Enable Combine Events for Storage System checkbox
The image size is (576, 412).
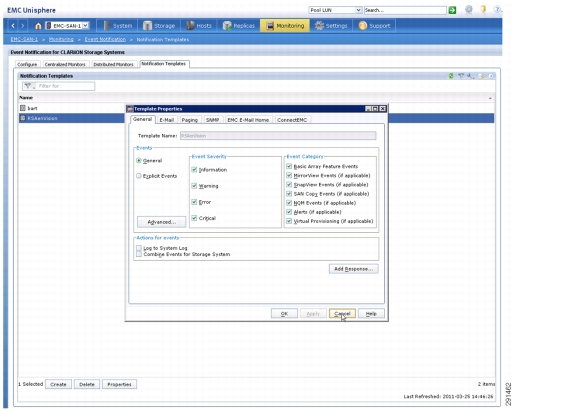click(x=139, y=254)
